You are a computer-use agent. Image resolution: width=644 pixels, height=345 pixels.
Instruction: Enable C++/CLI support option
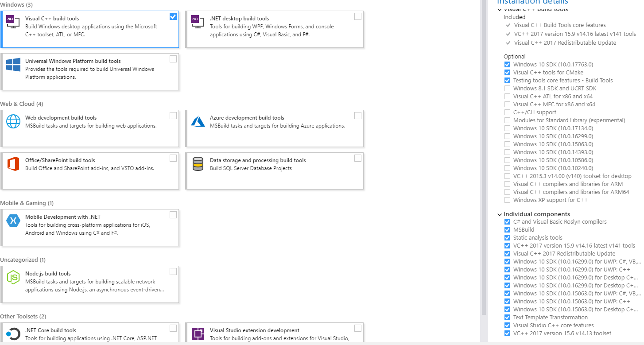tap(507, 112)
